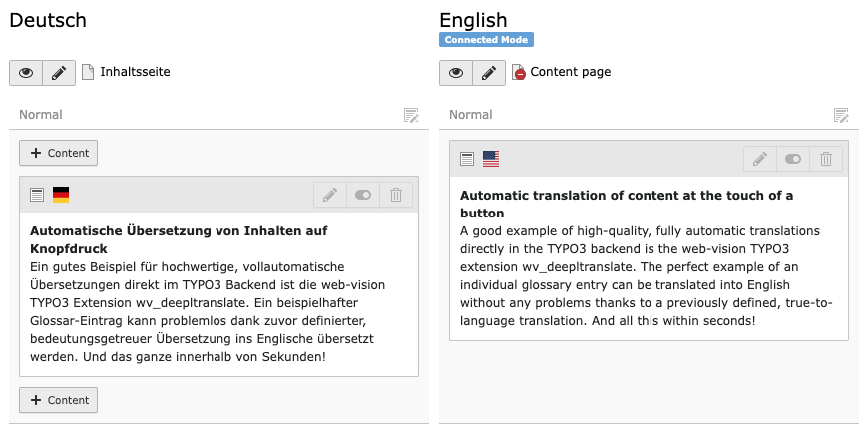Click the bottom + Content button
The height and width of the screenshot is (433, 868).
(x=59, y=400)
